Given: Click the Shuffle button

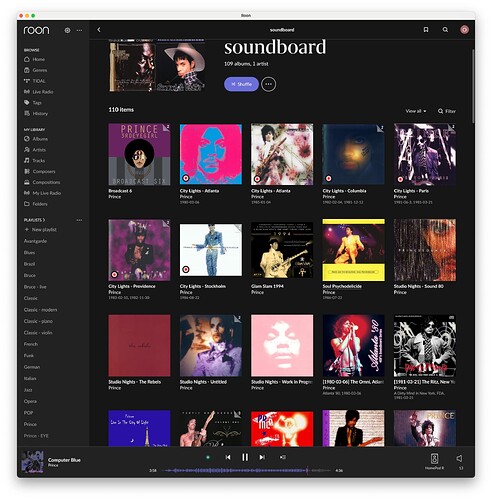Looking at the screenshot, I should (x=241, y=84).
